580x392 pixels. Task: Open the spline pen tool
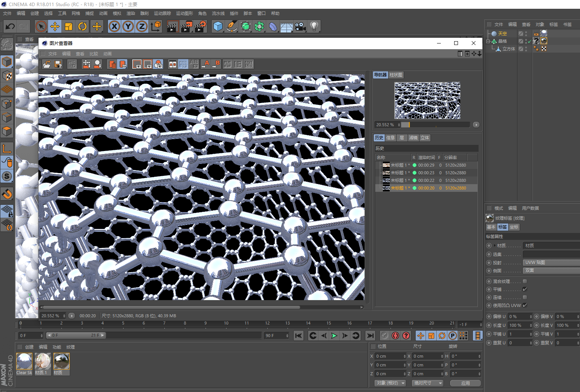231,26
